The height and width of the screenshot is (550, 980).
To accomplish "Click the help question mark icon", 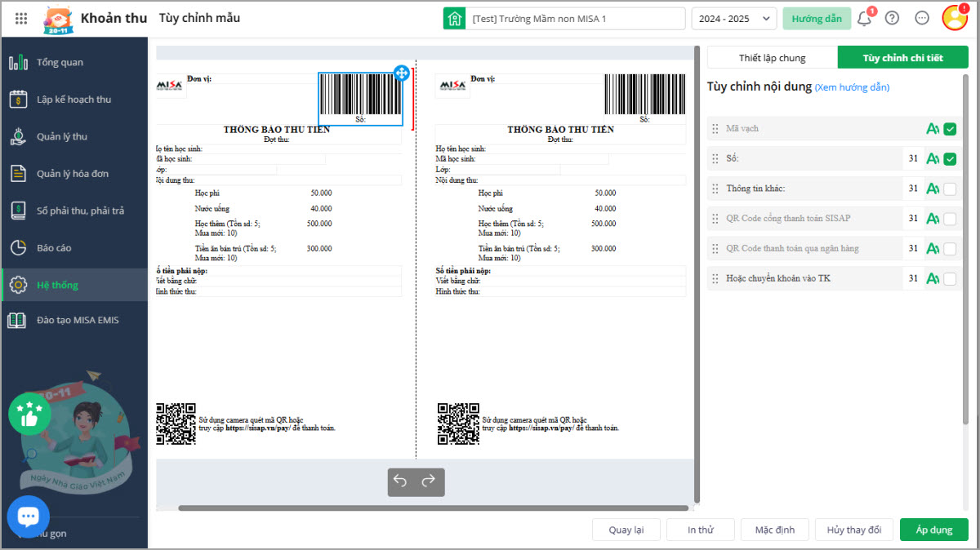I will [892, 18].
